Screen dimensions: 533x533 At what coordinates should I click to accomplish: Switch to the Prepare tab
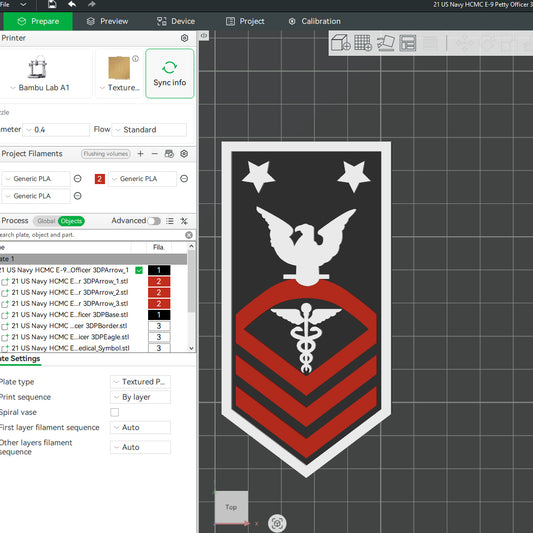click(x=38, y=21)
